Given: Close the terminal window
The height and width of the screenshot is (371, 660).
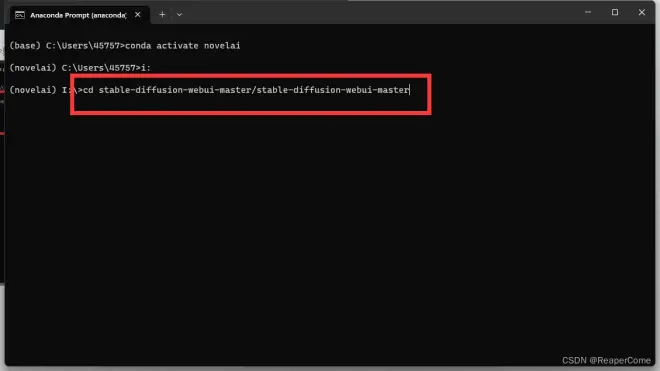Looking at the screenshot, I should (641, 12).
